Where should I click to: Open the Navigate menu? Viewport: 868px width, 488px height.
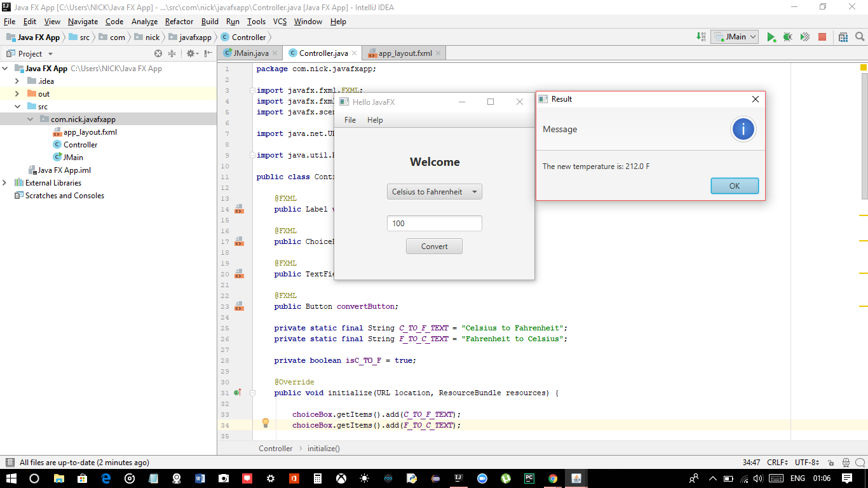(83, 22)
